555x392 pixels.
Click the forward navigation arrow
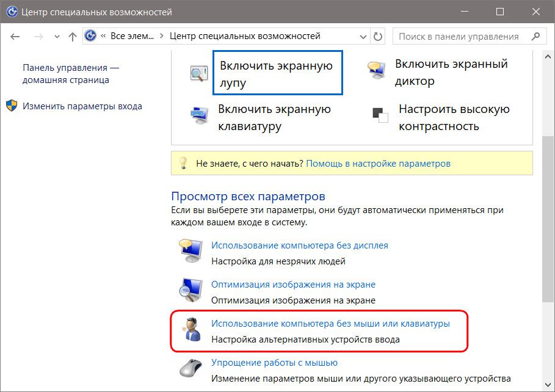tap(38, 37)
